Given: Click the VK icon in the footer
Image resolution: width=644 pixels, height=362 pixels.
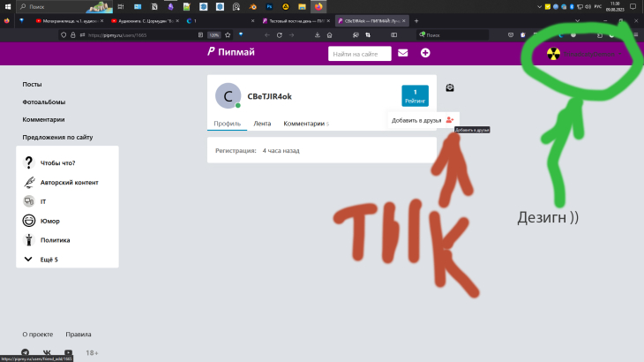Looking at the screenshot, I should pyautogui.click(x=47, y=353).
